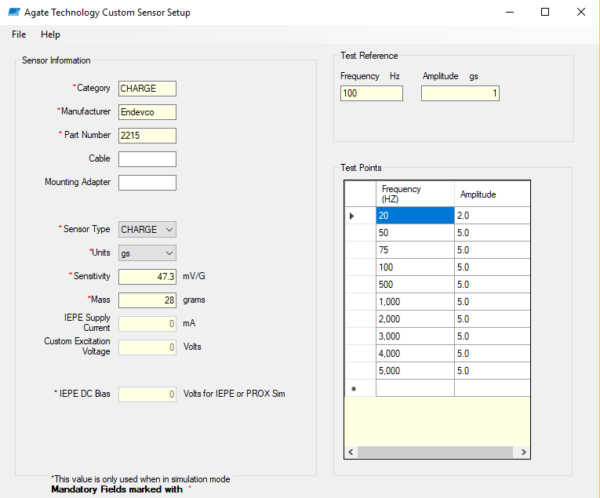Click the new-row asterisk header in Test Points
600x498 pixels.
pyautogui.click(x=360, y=388)
